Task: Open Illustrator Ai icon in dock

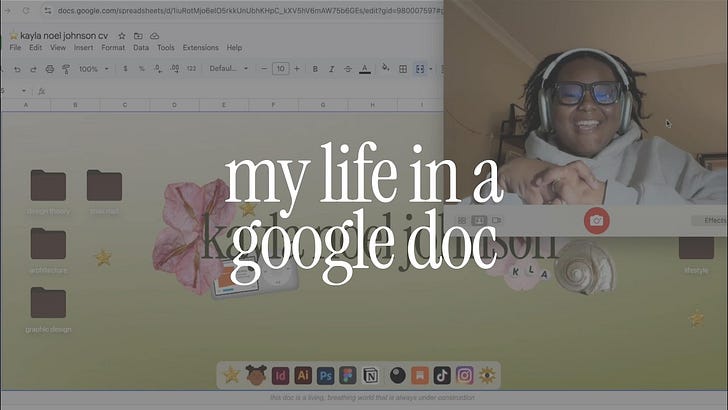Action: [x=303, y=375]
